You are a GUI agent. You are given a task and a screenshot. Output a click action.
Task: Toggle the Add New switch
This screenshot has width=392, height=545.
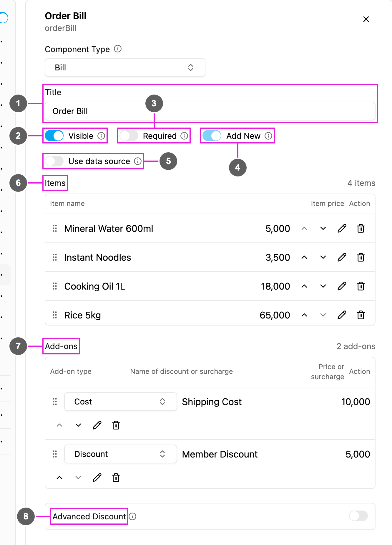pos(212,136)
